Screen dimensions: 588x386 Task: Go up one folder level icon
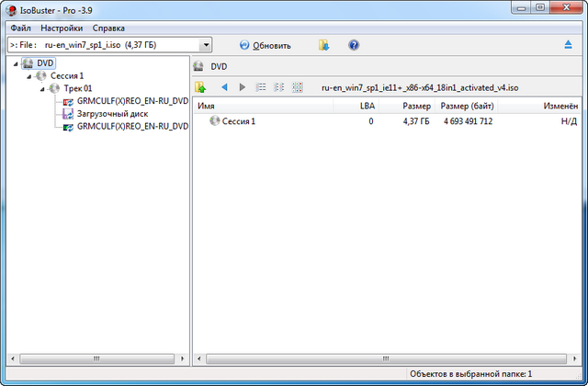200,87
